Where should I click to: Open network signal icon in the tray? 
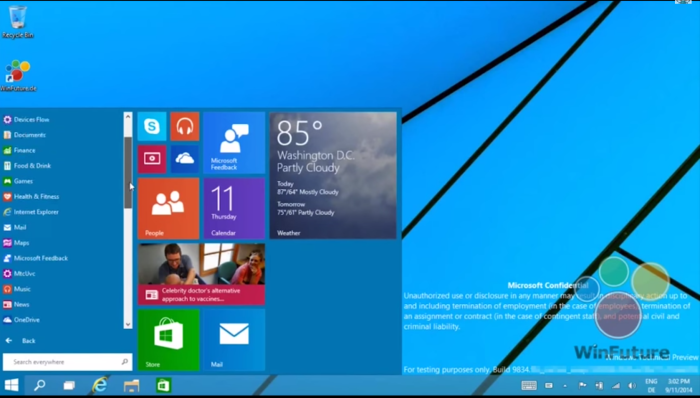pyautogui.click(x=616, y=386)
